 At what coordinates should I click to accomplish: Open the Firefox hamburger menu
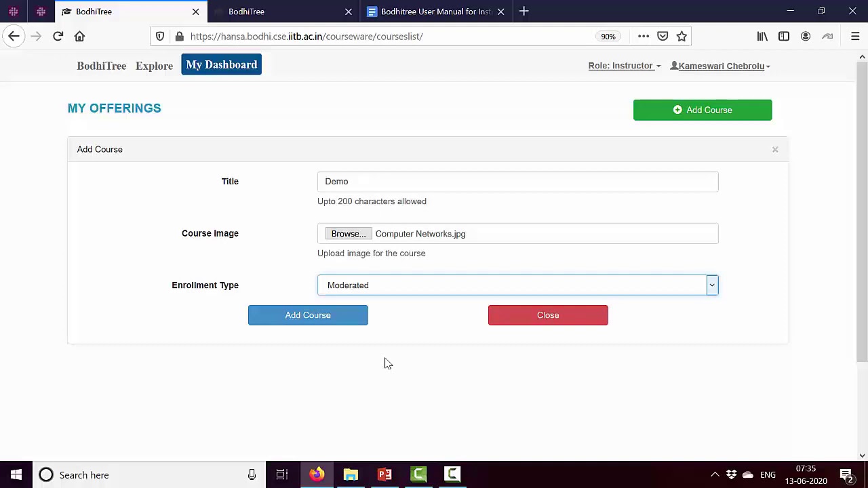coord(855,37)
